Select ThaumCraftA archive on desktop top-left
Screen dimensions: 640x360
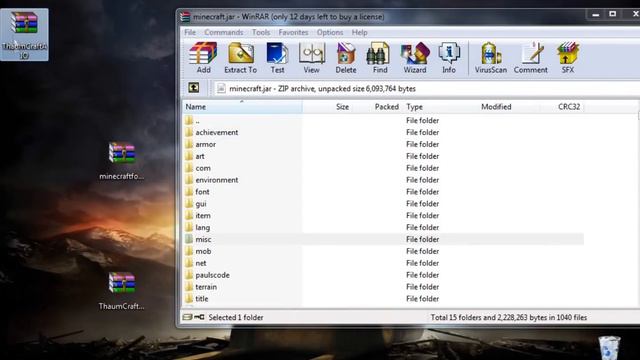[x=24, y=35]
